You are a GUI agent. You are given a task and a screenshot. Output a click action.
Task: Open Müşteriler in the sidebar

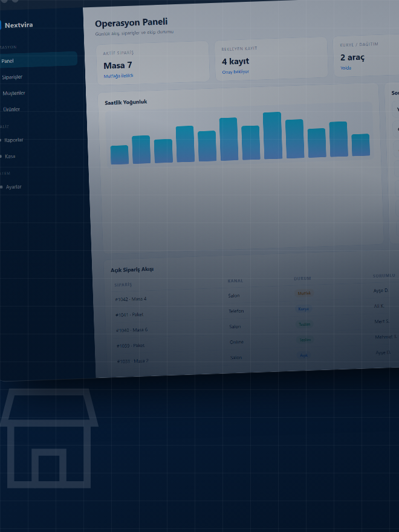click(14, 93)
